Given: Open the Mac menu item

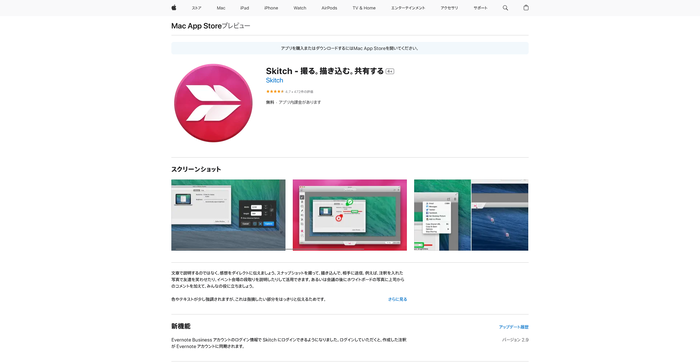Looking at the screenshot, I should [221, 8].
